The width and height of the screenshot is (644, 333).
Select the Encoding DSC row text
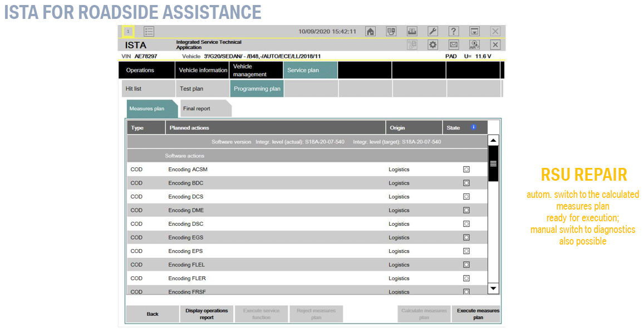[186, 224]
